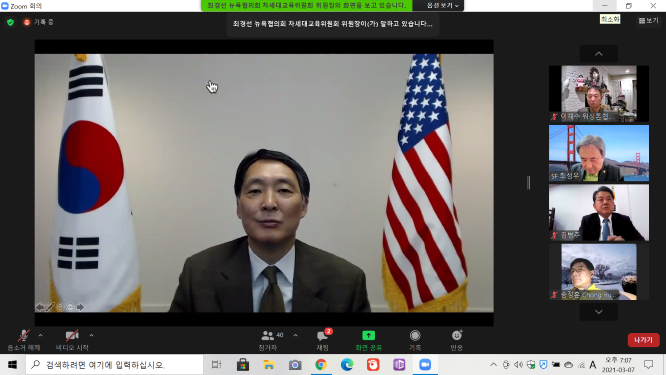Open the network icon in tray
The width and height of the screenshot is (666, 375).
coord(581,364)
